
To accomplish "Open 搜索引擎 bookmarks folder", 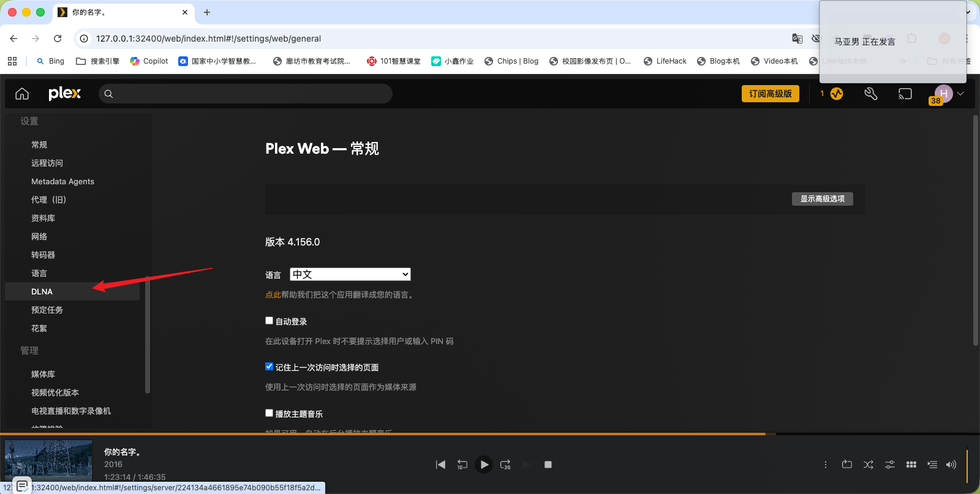I will [x=98, y=61].
